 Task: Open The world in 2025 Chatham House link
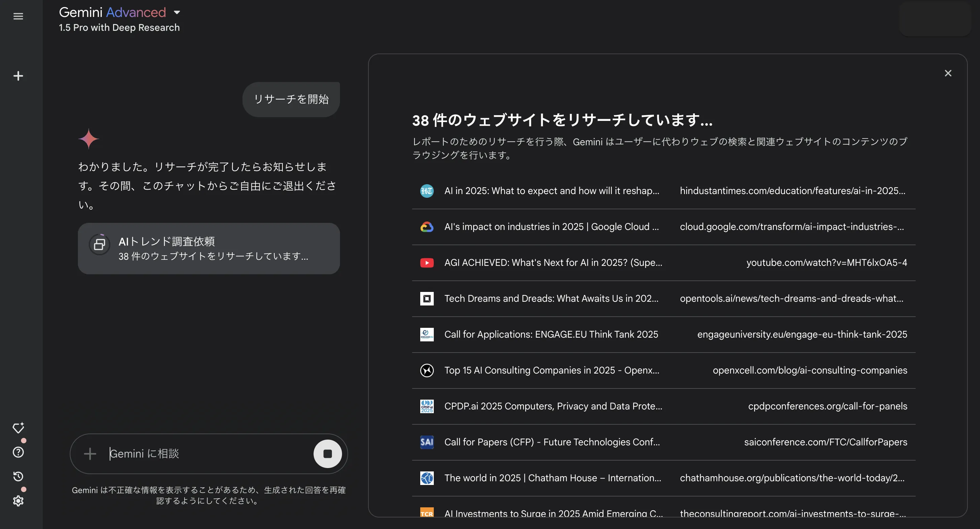(x=553, y=478)
